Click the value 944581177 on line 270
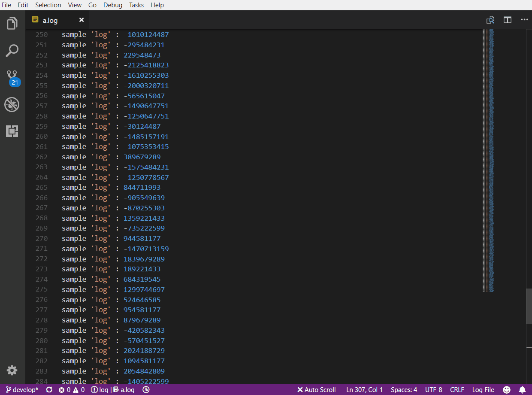Image resolution: width=532 pixels, height=395 pixels. 142,239
